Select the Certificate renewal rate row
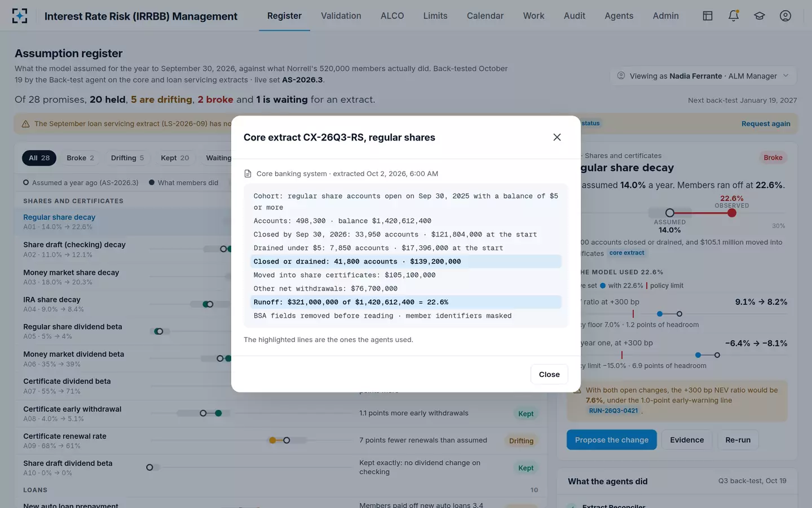 (280, 441)
